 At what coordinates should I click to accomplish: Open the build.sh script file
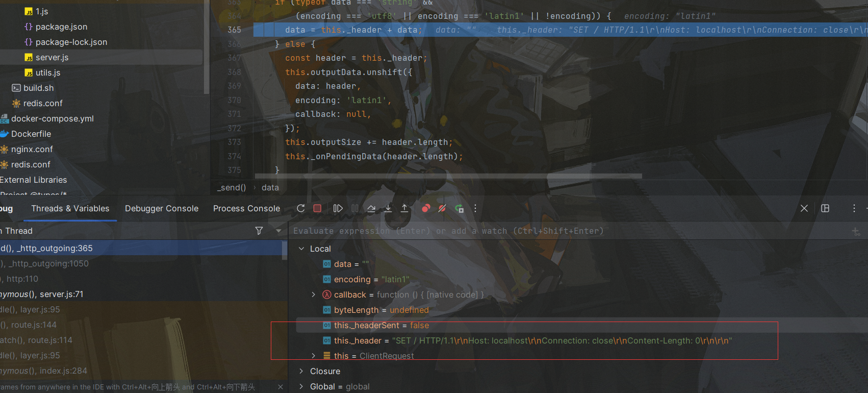coord(38,88)
